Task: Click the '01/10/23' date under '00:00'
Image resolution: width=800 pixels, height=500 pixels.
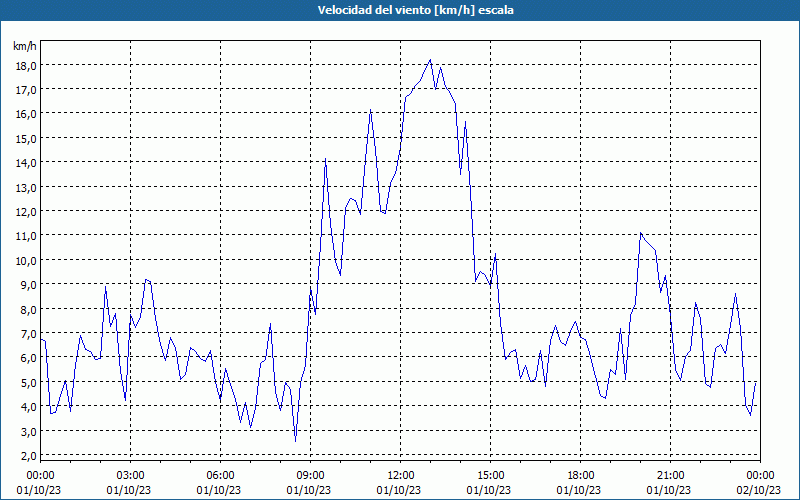Action: pyautogui.click(x=39, y=490)
